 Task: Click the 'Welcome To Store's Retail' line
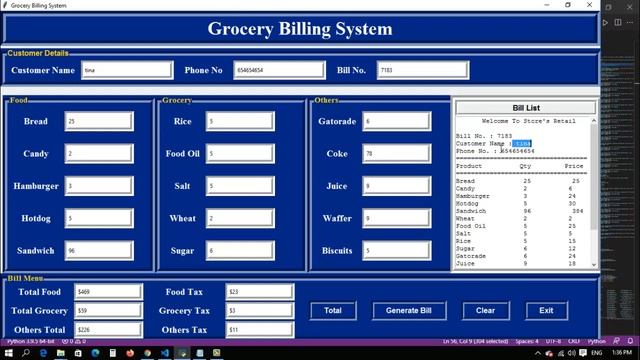pos(529,121)
